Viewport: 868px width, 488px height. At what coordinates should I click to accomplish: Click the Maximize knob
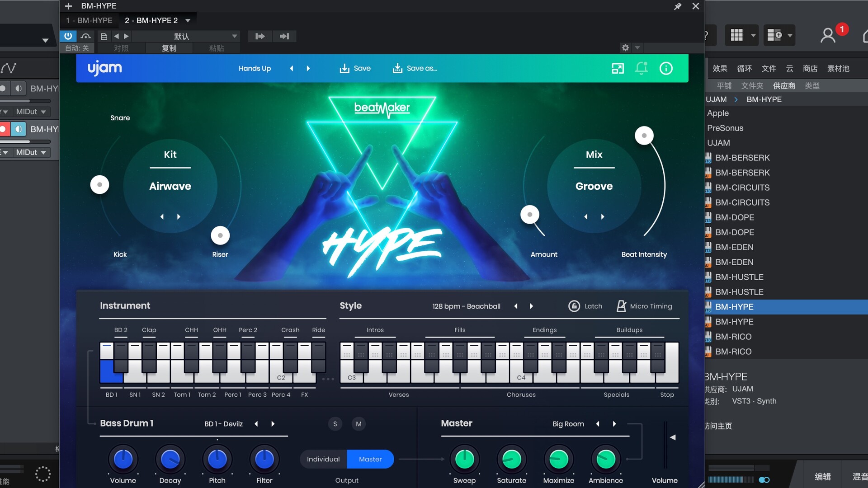pos(559,459)
